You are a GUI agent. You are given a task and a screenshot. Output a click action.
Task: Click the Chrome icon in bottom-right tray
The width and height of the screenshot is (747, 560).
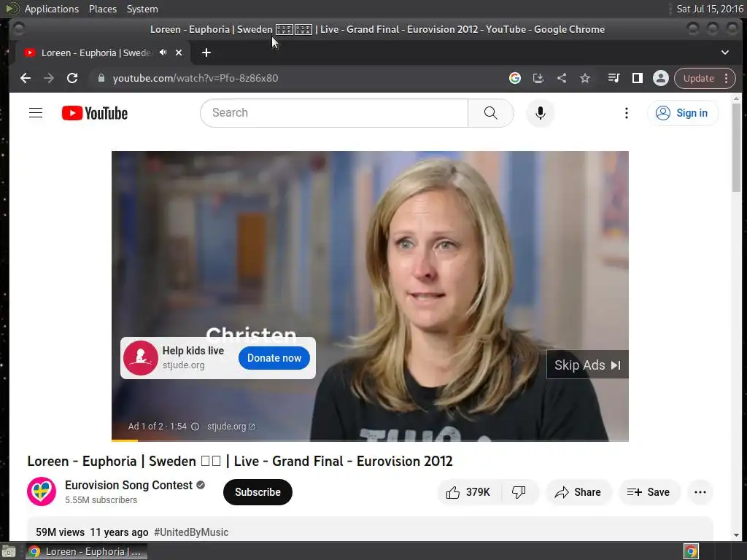coord(691,551)
